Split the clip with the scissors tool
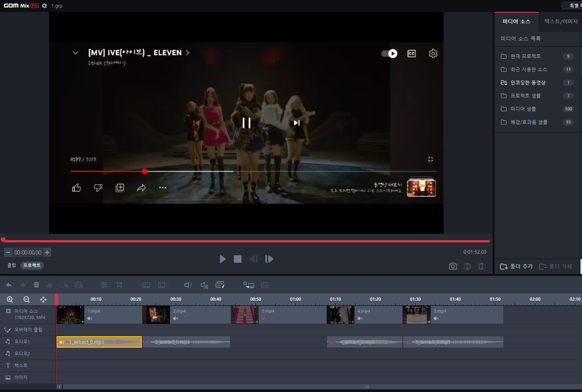The width and height of the screenshot is (582, 392). 49,284
